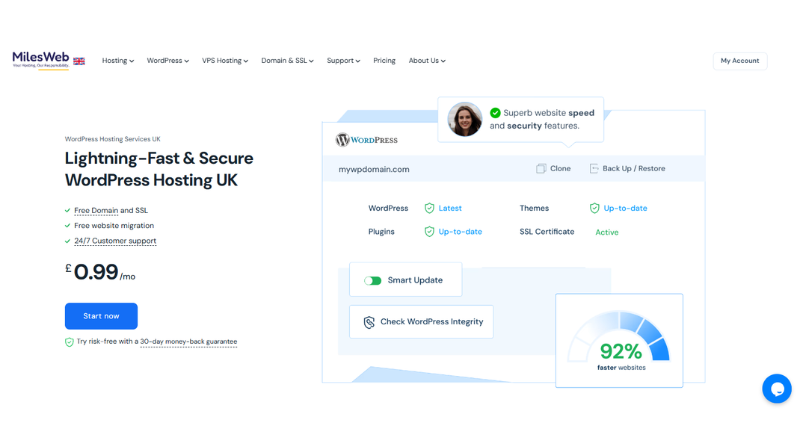Click the Clone copy icon

(x=541, y=168)
